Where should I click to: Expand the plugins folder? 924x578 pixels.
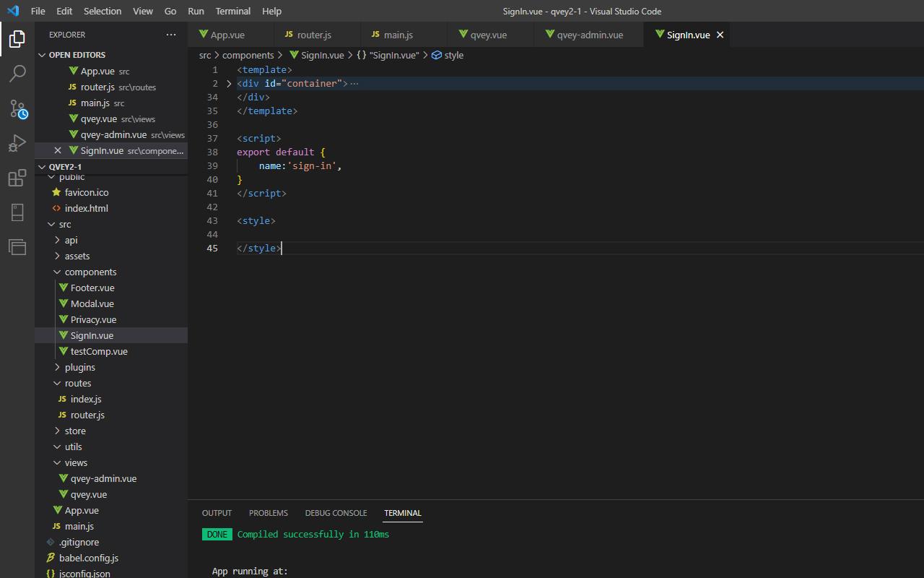point(111,367)
